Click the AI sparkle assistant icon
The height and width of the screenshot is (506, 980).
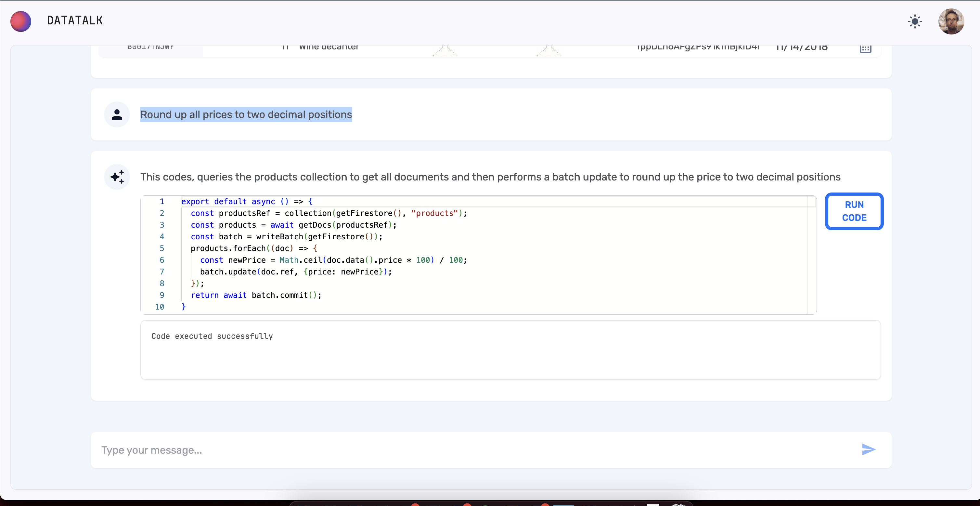[117, 177]
